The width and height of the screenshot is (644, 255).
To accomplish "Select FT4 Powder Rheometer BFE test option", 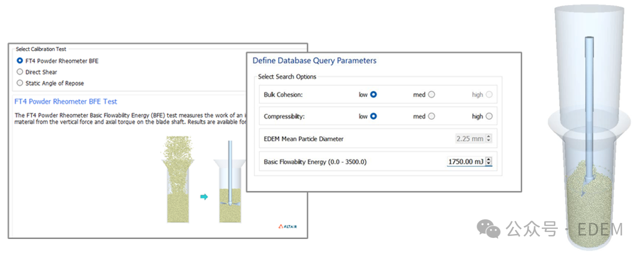I will (20, 61).
